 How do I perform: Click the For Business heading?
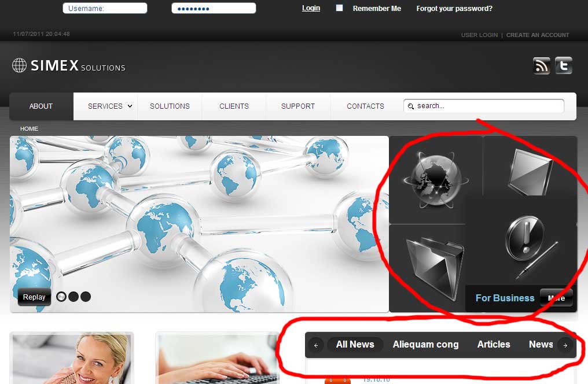click(505, 298)
